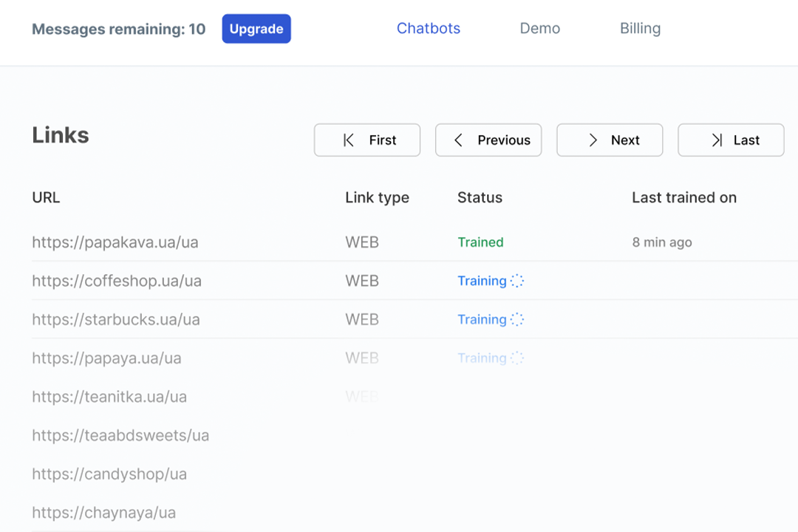Image resolution: width=798 pixels, height=532 pixels.
Task: Click the WEB link type for papakava
Action: pyautogui.click(x=362, y=242)
